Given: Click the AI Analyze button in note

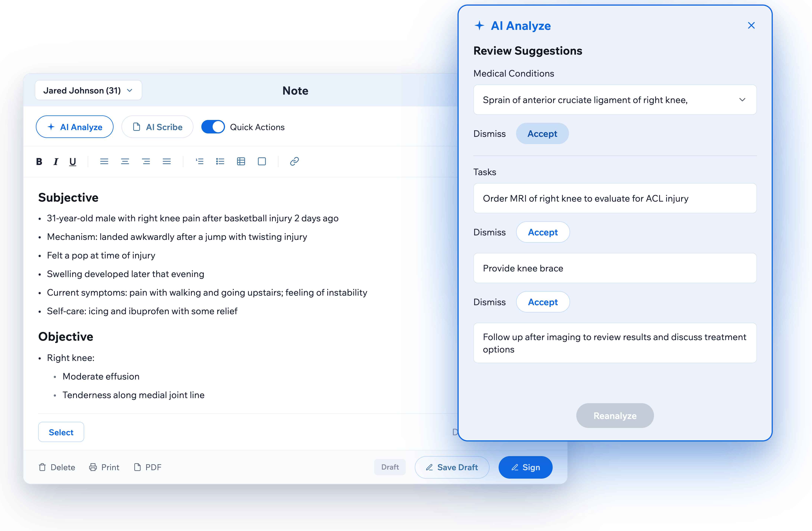Looking at the screenshot, I should pos(75,127).
